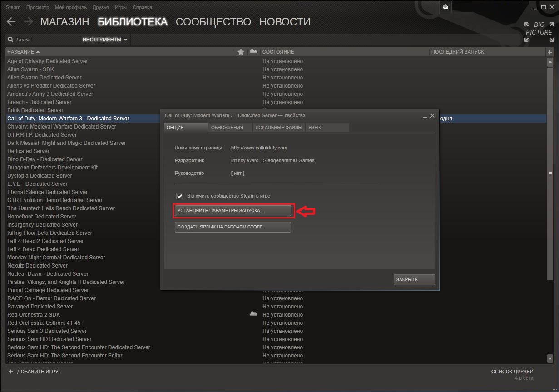Viewport: 559px width, 392px height.
Task: Select Insurgency Dedicated Server
Action: [x=42, y=224]
